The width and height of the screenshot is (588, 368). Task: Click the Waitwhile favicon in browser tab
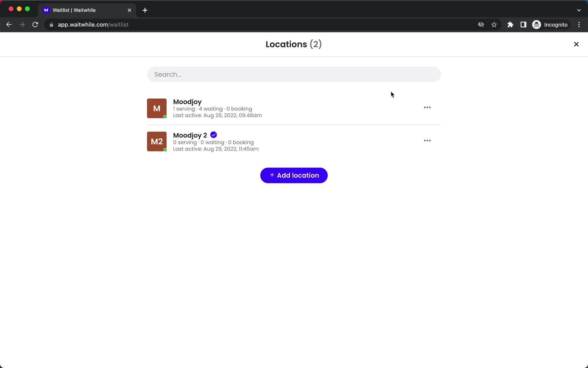[x=46, y=10]
